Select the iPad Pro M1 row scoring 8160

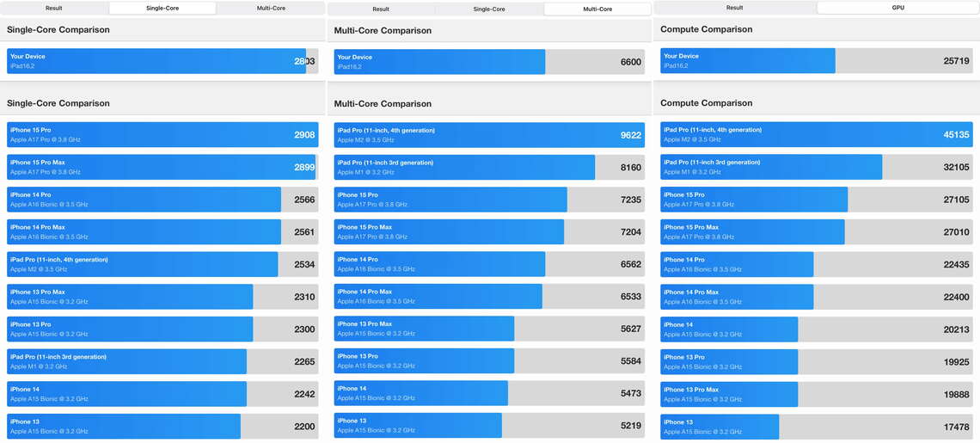click(x=489, y=167)
